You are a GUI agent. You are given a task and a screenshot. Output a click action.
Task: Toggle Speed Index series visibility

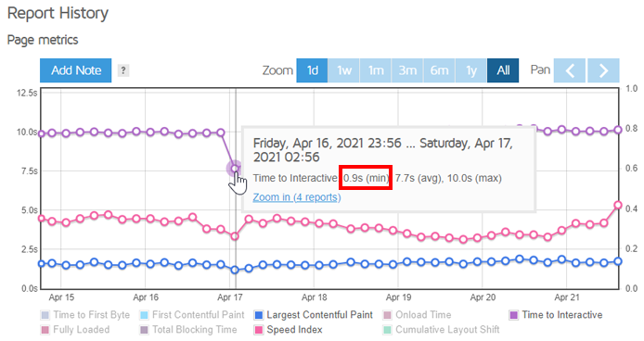coord(289,330)
